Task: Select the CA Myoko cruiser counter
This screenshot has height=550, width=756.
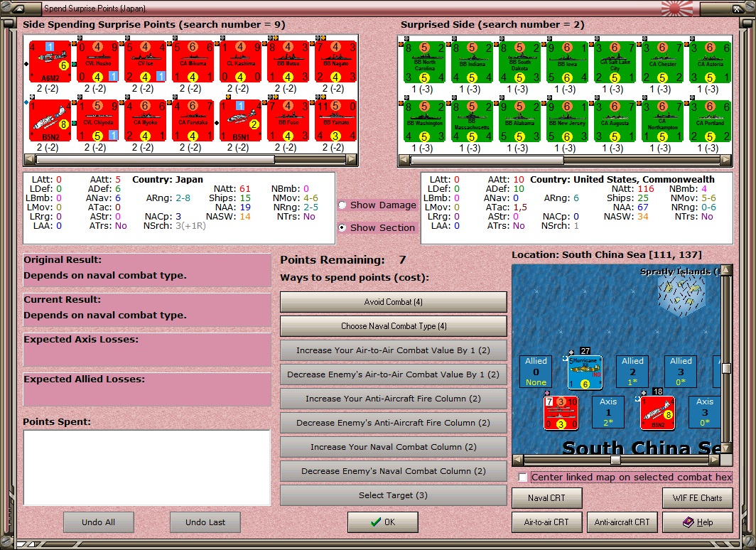Action: coord(146,121)
